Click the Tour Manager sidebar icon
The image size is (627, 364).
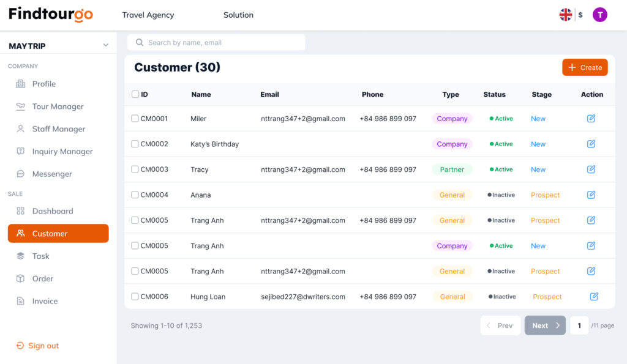pos(21,106)
